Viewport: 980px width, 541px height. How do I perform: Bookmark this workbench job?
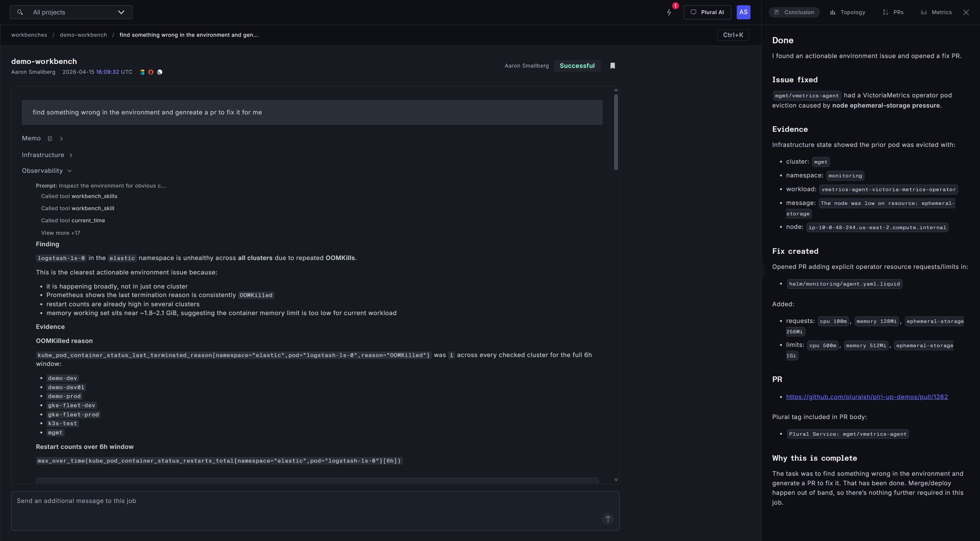tap(612, 66)
